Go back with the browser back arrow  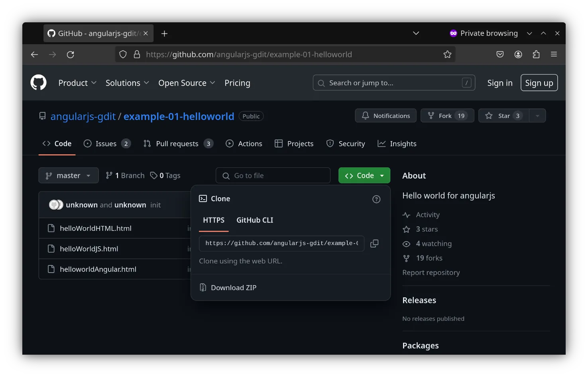(x=35, y=55)
